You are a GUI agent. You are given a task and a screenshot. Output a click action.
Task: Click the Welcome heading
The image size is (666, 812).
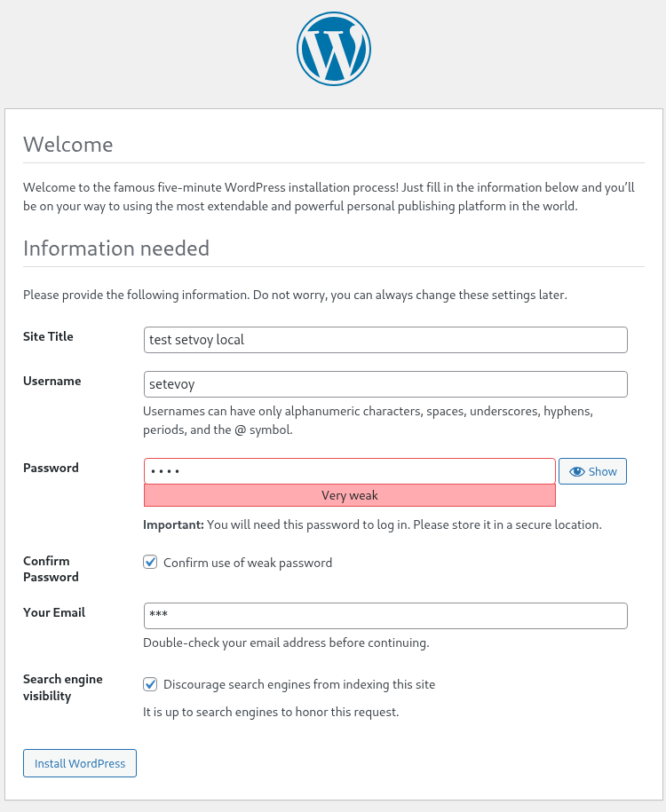pyautogui.click(x=68, y=145)
